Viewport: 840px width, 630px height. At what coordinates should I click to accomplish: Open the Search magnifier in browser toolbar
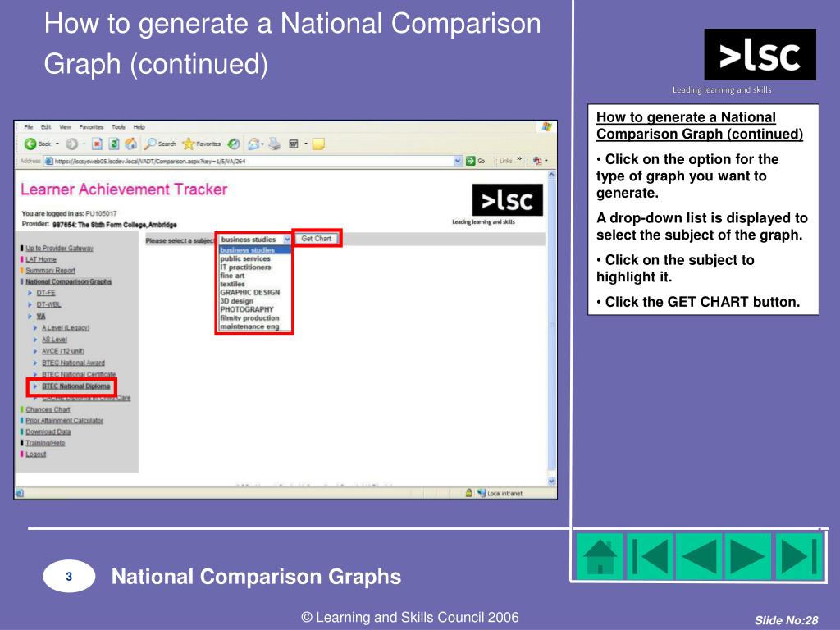coord(151,144)
